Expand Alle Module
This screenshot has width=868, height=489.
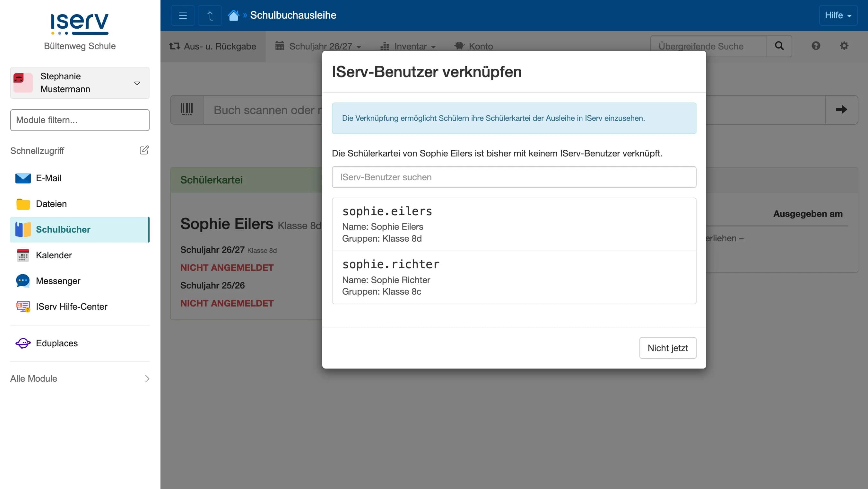(80, 378)
